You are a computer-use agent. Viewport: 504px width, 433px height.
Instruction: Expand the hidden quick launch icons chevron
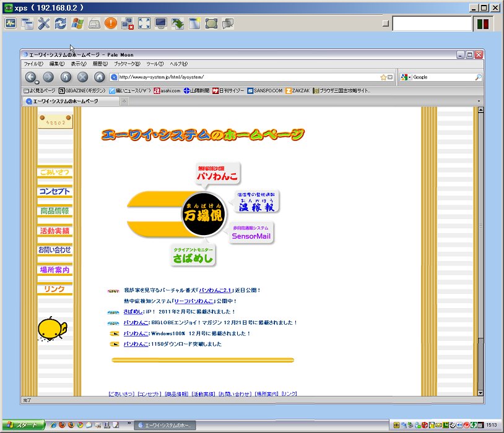[129, 423]
